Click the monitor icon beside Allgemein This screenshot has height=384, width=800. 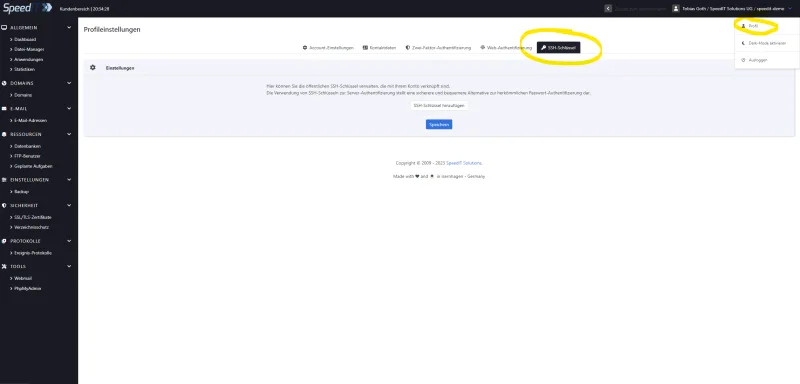click(5, 27)
